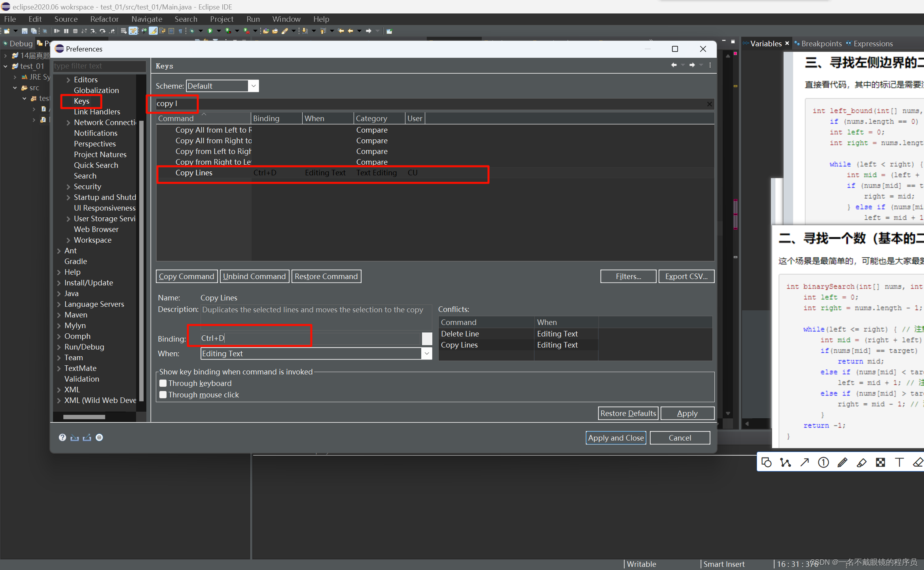Choose the mosaic blur tool
Screen dimensions: 924x570
(880, 462)
